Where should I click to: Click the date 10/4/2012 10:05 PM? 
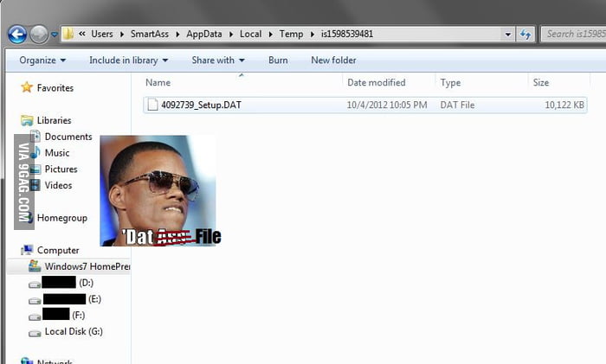[x=387, y=105]
